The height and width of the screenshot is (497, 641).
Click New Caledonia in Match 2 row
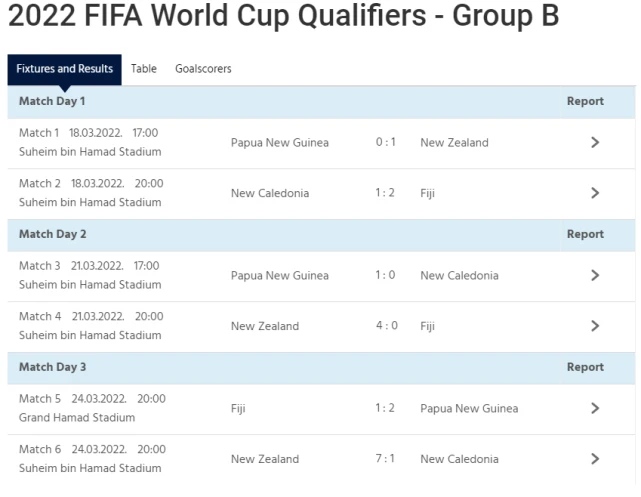click(x=270, y=193)
